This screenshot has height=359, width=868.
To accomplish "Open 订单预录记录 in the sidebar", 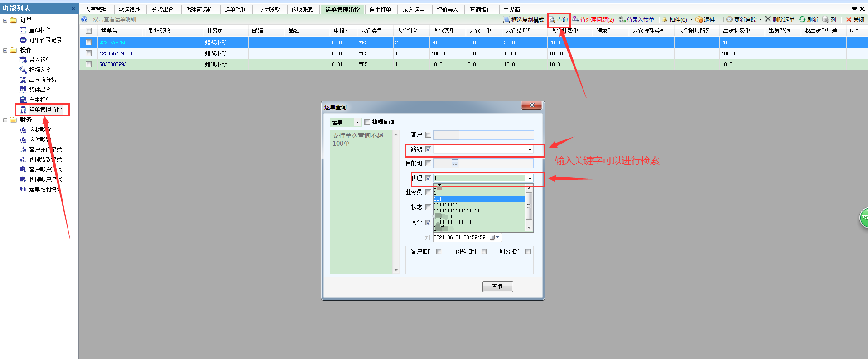I will click(x=45, y=40).
